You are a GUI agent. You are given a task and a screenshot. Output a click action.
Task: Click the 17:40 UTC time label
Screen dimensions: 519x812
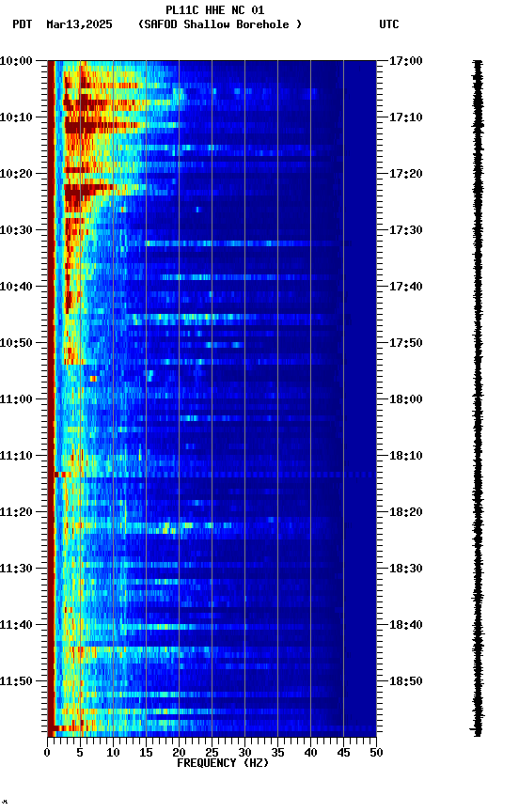point(406,287)
